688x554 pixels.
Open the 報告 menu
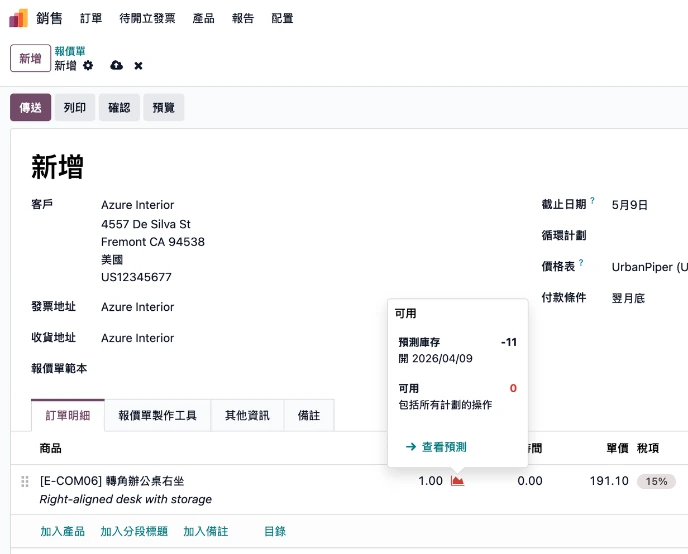pos(243,18)
